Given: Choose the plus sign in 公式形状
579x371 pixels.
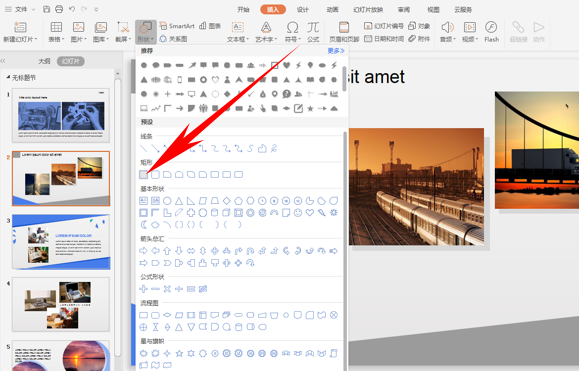Looking at the screenshot, I should tap(144, 289).
